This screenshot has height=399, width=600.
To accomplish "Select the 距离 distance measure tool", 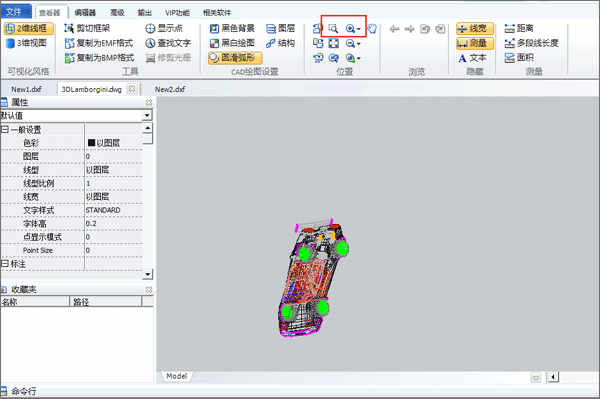I will pyautogui.click(x=518, y=28).
